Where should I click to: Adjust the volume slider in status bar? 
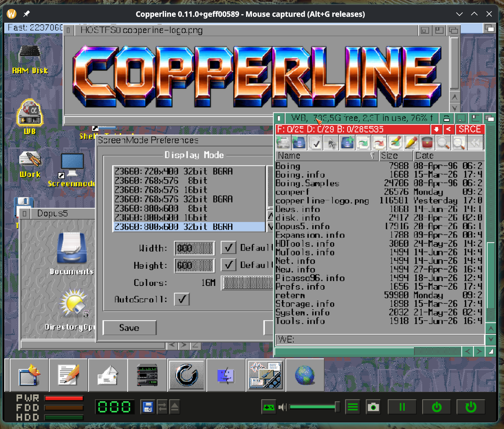[x=315, y=407]
